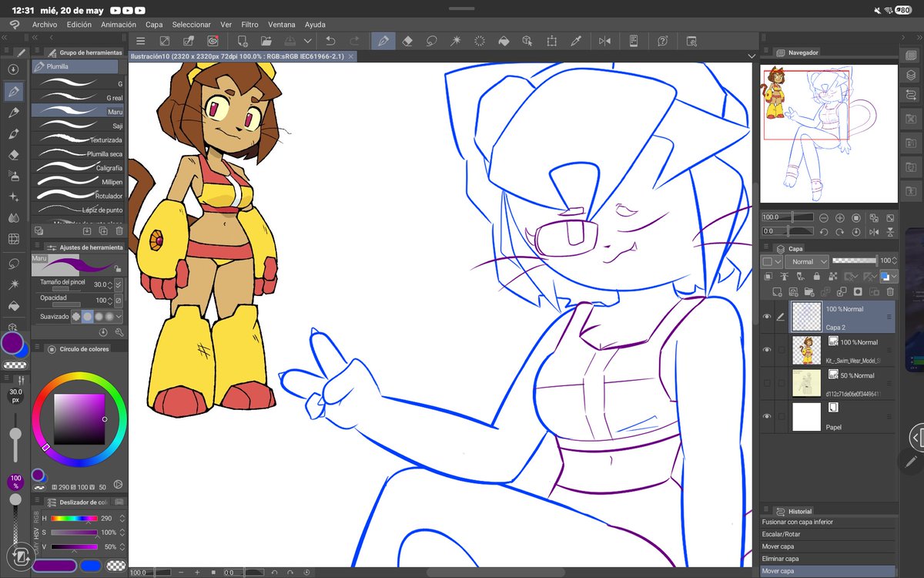Select the Blend (droplets) tool in left toolbar

click(x=13, y=218)
